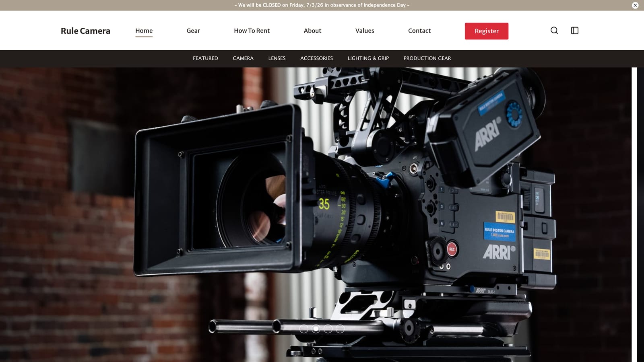Image resolution: width=644 pixels, height=362 pixels.
Task: Select the LENSES category
Action: point(277,58)
